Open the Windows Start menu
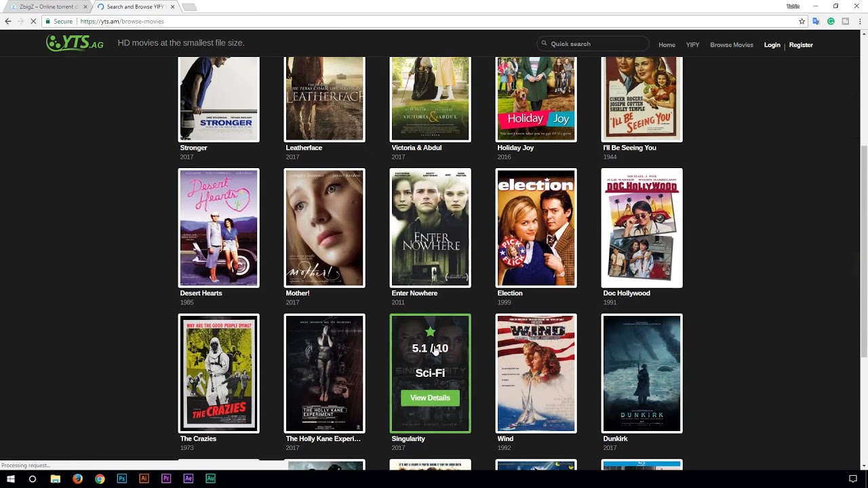The height and width of the screenshot is (488, 868). click(x=11, y=479)
